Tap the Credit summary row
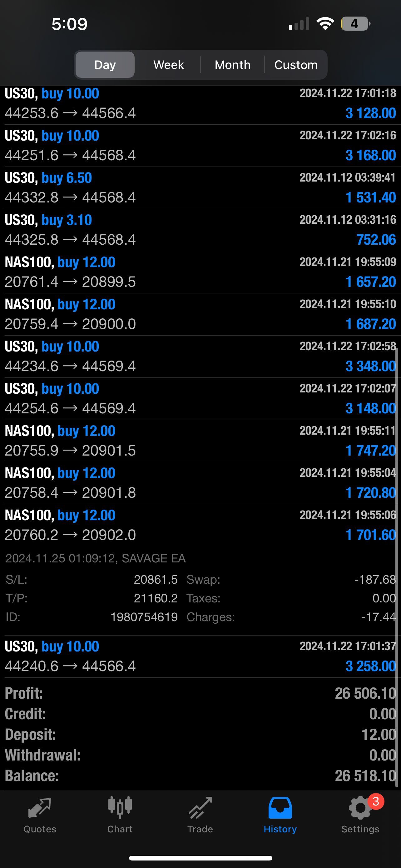Screen dimensions: 401x868 click(200, 714)
